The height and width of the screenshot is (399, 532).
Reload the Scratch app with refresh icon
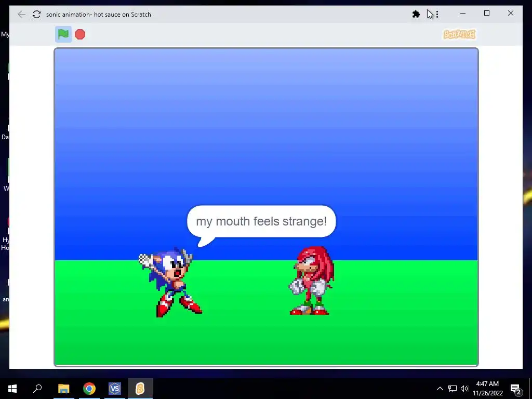point(37,14)
